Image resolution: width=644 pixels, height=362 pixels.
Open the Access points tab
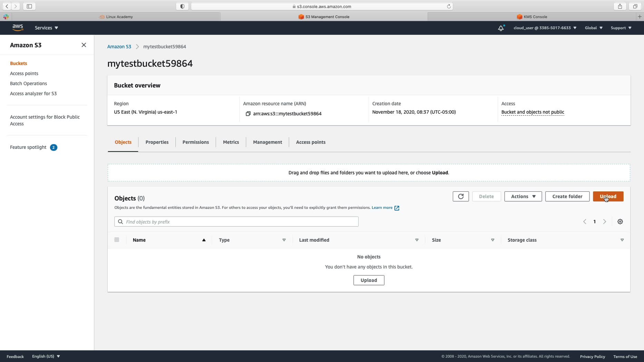(x=311, y=142)
